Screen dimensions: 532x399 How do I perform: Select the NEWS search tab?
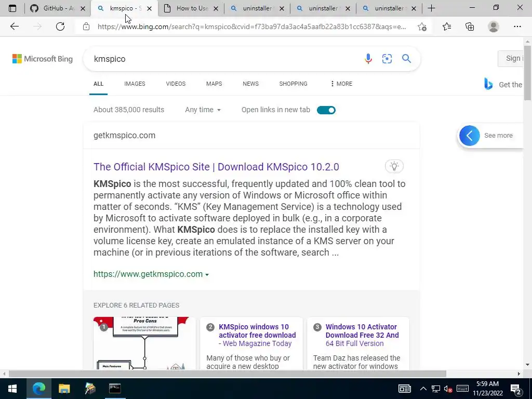251,84
